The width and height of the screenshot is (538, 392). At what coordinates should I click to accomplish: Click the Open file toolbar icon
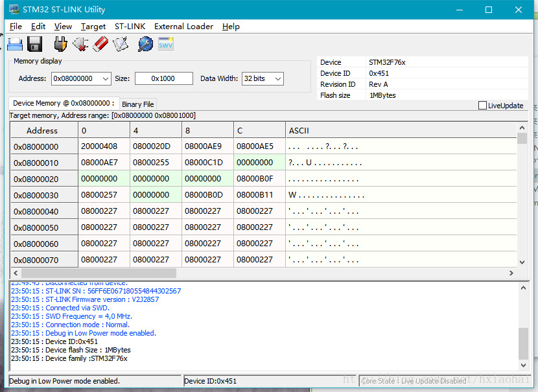pos(15,44)
